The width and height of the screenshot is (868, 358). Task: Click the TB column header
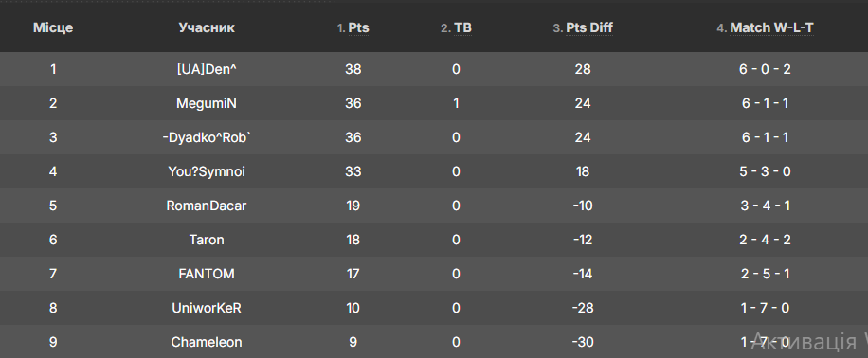point(462,27)
